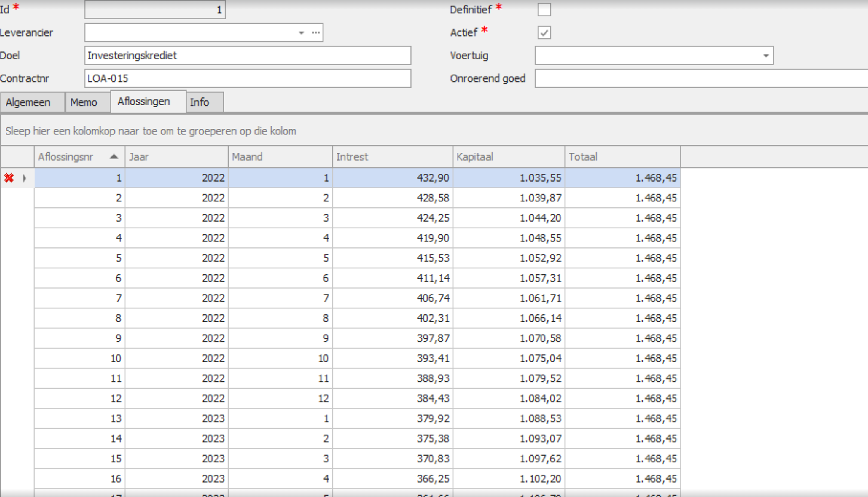This screenshot has width=868, height=497.
Task: Open the Memo tab
Action: 84,102
